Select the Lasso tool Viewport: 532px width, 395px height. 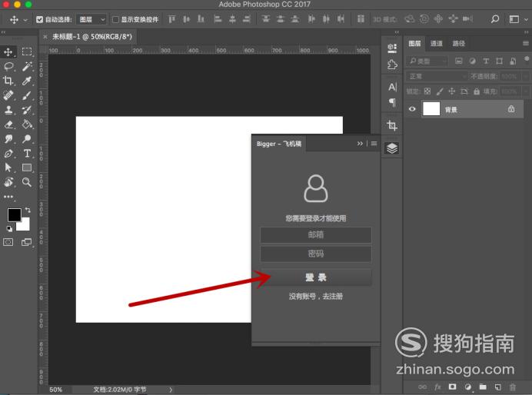(x=8, y=66)
